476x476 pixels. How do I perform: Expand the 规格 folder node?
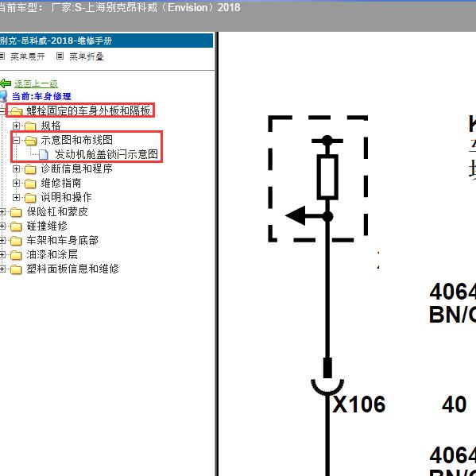(17, 126)
